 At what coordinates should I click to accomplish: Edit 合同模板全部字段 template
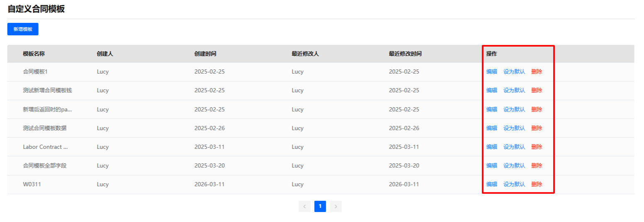(492, 165)
